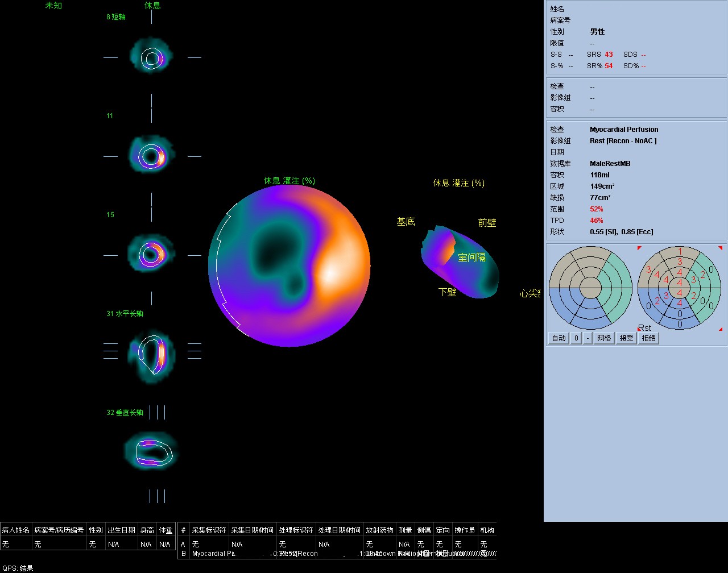Screen dimensions: 728x573
Task: Click the 31 水平长轴 horizontal long-axis image
Action: (x=151, y=352)
